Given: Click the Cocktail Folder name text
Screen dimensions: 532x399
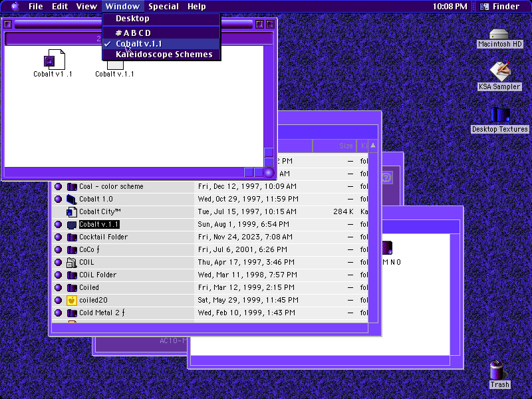Looking at the screenshot, I should coord(104,237).
